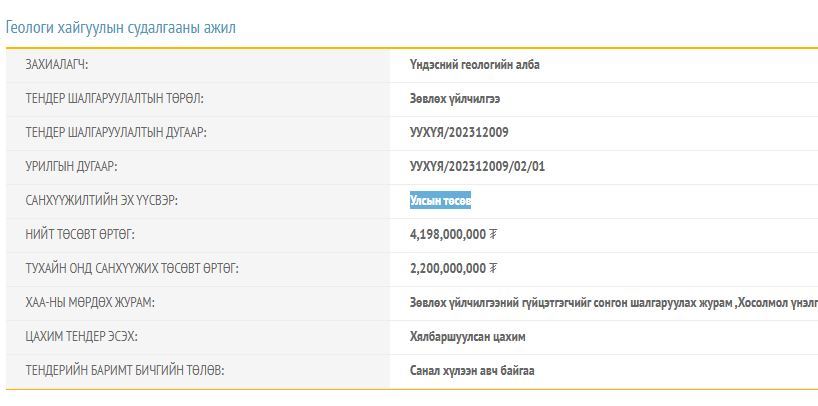Viewport: 818px width, 406px height.
Task: Select the Хялбаршуулсан цахим value
Action: [x=467, y=337]
